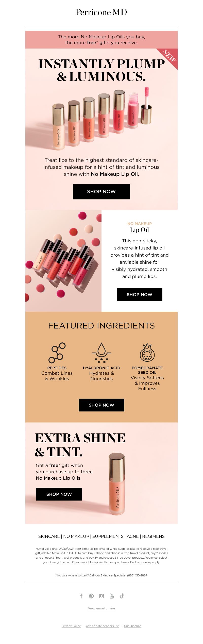Viewport: 203px width, 644px height.
Task: Click the Hyaluronic Acid droplet icon
Action: point(101,353)
